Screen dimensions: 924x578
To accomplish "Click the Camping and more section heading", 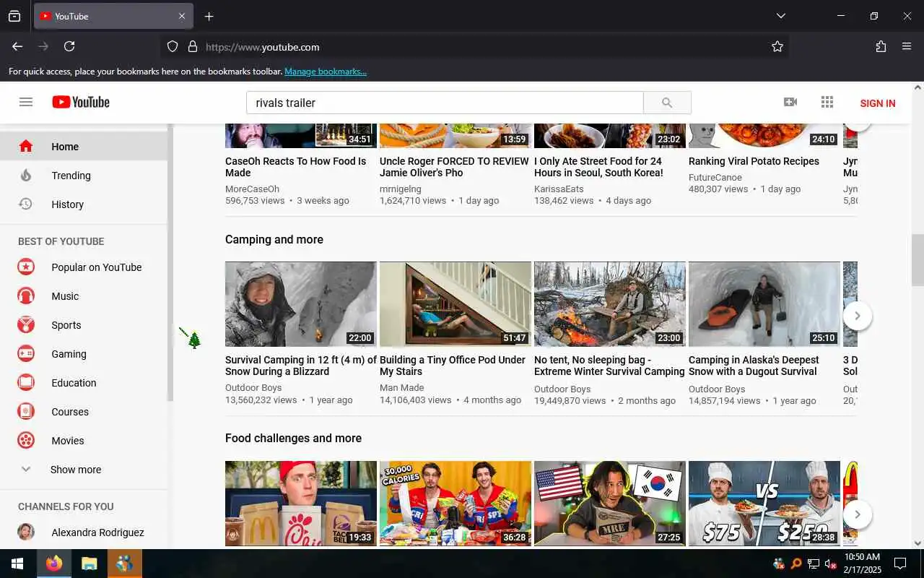I will tap(274, 239).
